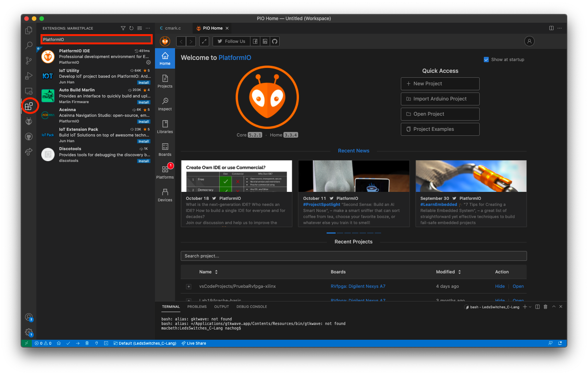
Task: Open the Boards section in PIO sidebar
Action: click(x=165, y=149)
